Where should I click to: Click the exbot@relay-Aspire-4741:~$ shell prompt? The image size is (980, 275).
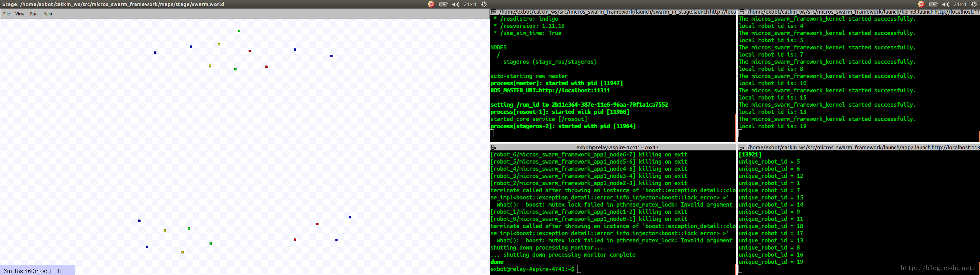[x=533, y=269]
